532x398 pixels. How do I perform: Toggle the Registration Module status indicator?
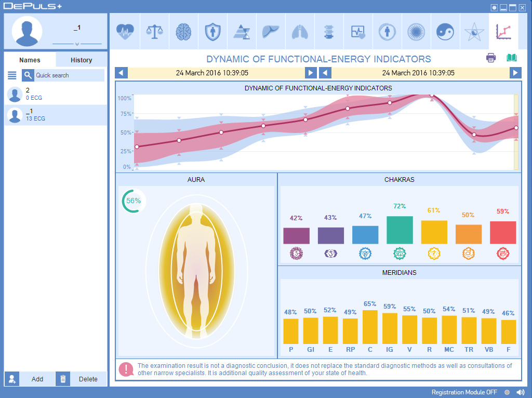tap(507, 392)
